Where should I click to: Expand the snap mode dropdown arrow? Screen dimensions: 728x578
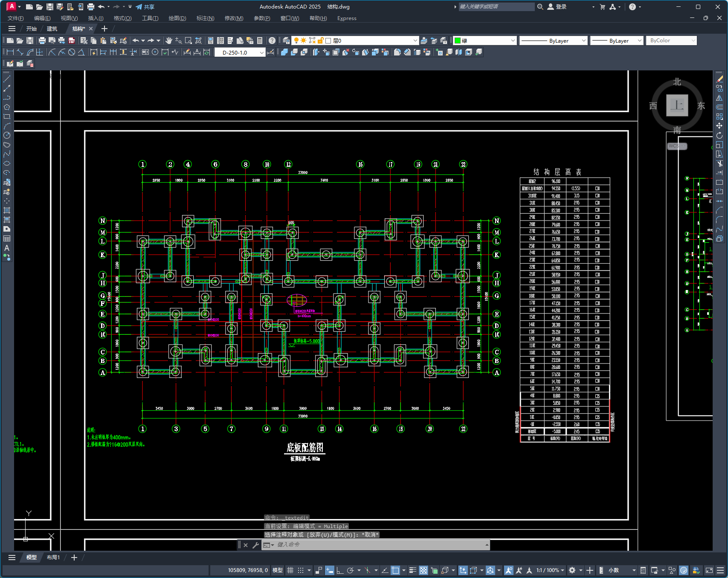[x=309, y=570]
